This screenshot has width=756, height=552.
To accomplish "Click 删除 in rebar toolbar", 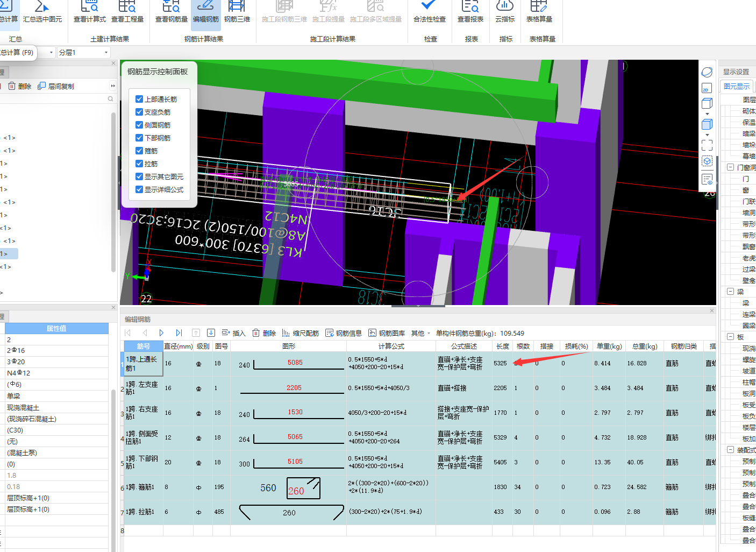I will tap(264, 334).
